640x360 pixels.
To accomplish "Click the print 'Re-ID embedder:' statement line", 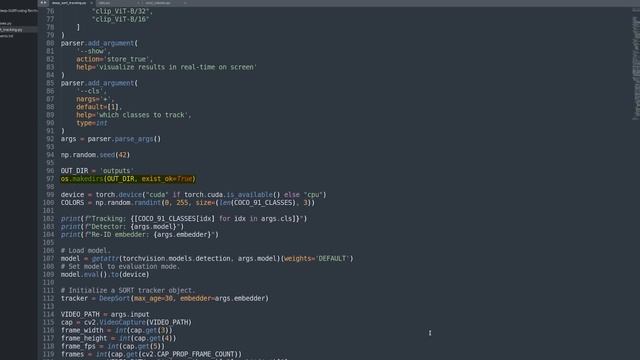I will point(140,235).
